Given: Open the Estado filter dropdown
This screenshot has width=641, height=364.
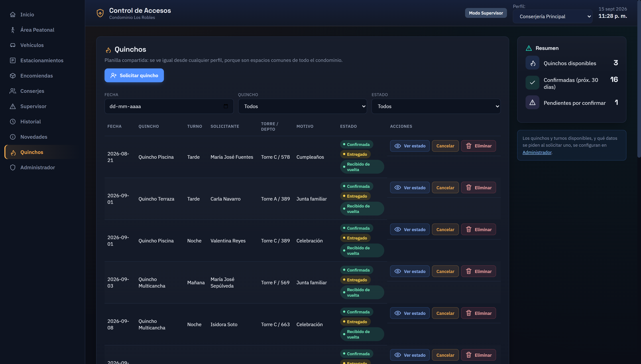Looking at the screenshot, I should 436,106.
